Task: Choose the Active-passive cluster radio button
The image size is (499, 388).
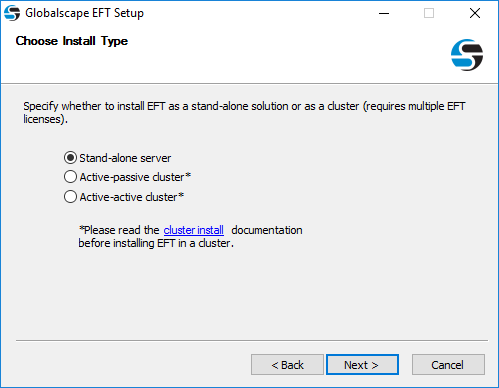Action: [x=70, y=177]
